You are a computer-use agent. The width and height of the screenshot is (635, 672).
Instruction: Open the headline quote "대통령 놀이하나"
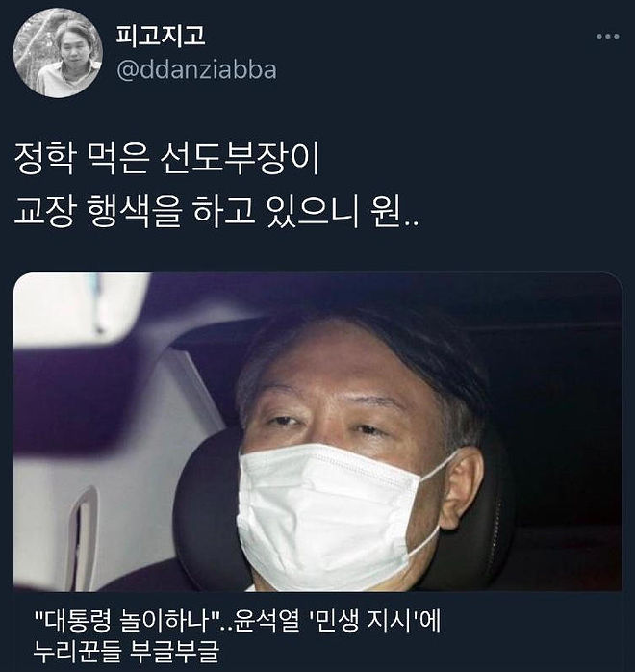pyautogui.click(x=126, y=621)
